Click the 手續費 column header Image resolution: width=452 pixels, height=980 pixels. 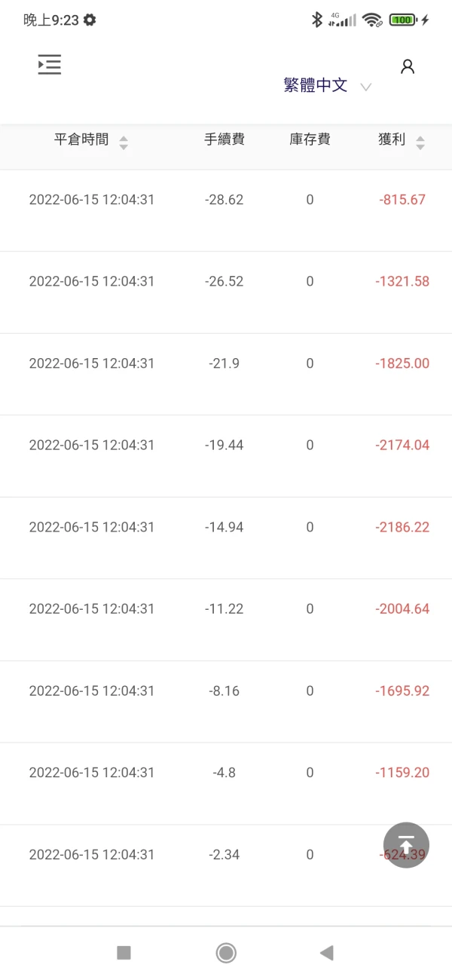(x=224, y=139)
